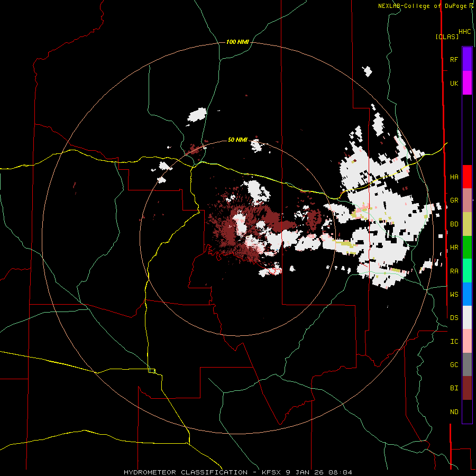The height and width of the screenshot is (476, 476).
Task: Click the HA red legend swatch
Action: [x=467, y=177]
